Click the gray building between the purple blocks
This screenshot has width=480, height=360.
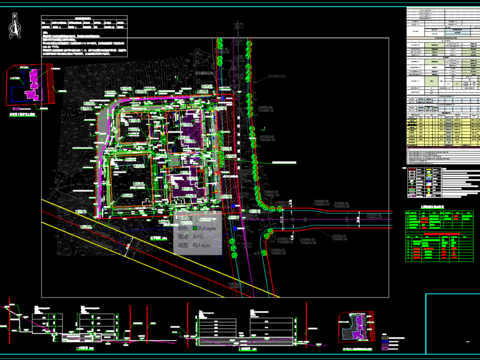[x=175, y=161]
